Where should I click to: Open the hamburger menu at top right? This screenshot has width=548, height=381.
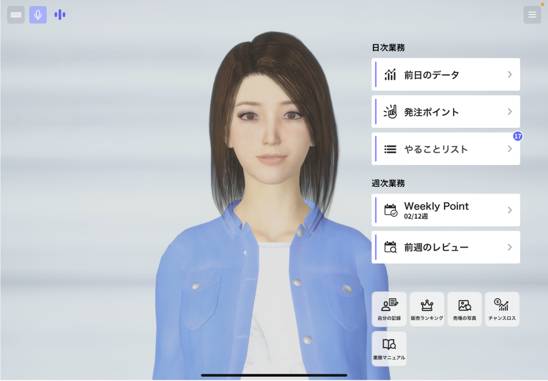[532, 15]
